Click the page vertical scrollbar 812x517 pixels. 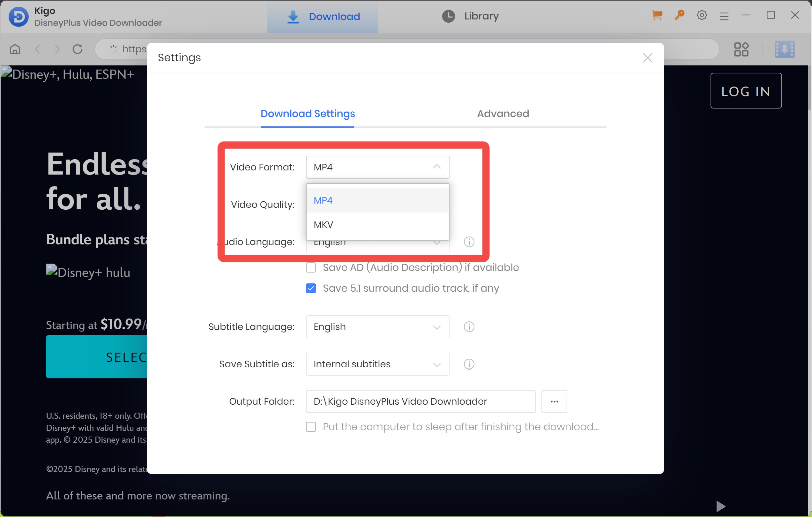click(x=809, y=88)
